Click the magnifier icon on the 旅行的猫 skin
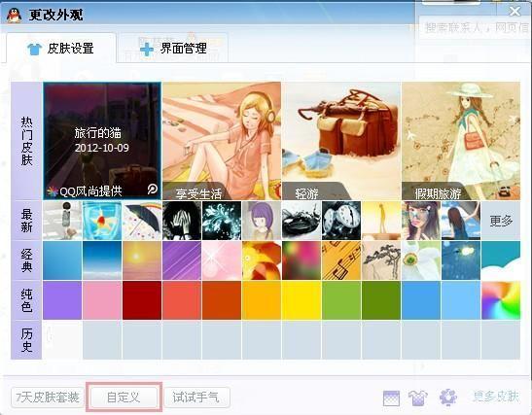Screen dimensions: 532x415 coord(153,190)
